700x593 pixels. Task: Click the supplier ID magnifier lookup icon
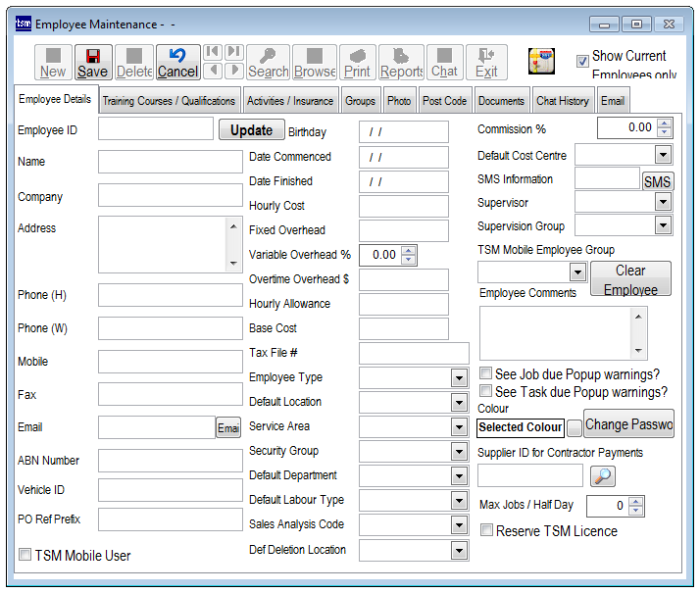coord(604,475)
